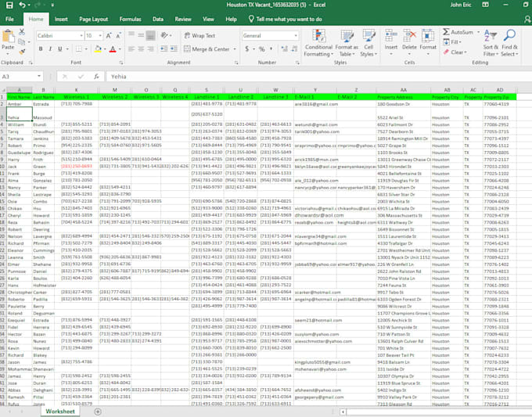The width and height of the screenshot is (532, 417).
Task: Open Conditional Formatting
Action: click(318, 43)
